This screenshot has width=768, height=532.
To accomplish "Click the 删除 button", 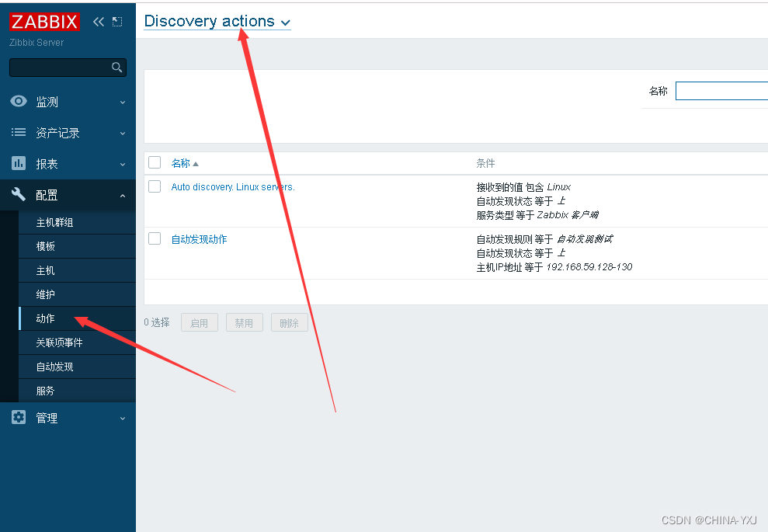I will 290,323.
